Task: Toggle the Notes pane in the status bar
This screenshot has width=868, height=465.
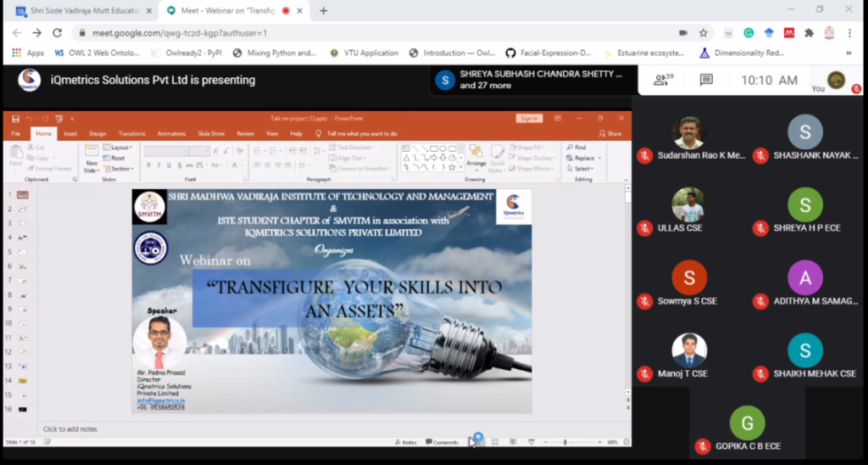Action: click(407, 442)
